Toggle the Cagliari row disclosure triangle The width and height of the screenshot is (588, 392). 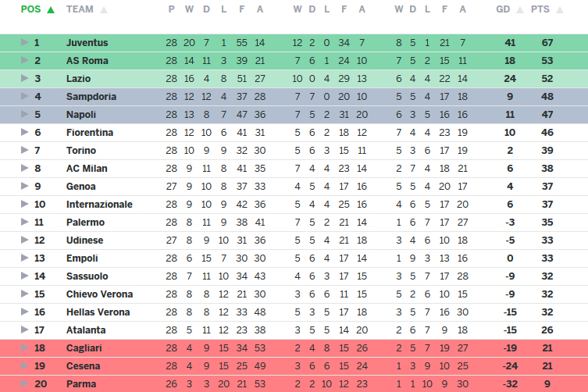point(24,347)
